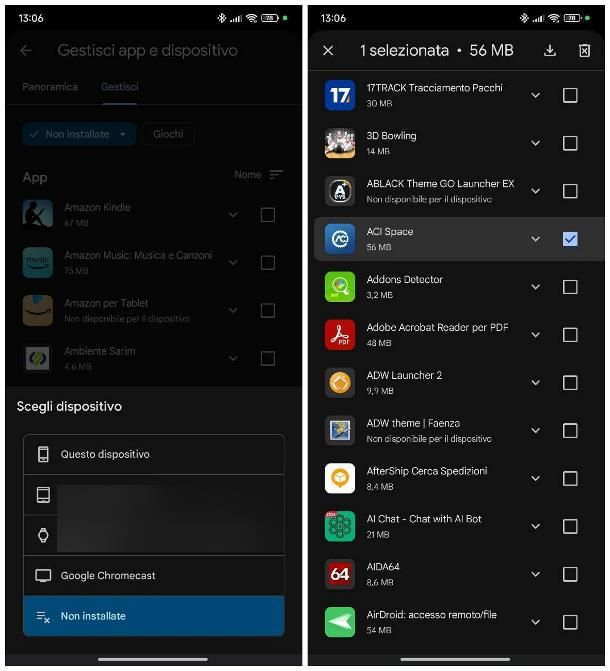
Task: Expand the 3D Bowling entry chevron
Action: 536,143
